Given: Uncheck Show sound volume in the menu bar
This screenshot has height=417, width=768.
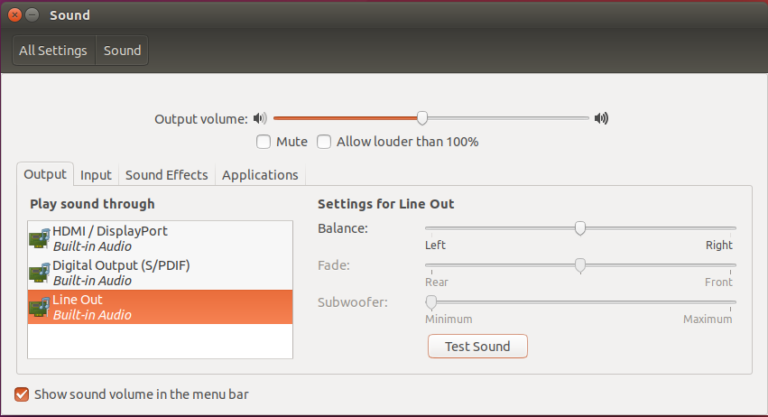Looking at the screenshot, I should click(x=22, y=394).
